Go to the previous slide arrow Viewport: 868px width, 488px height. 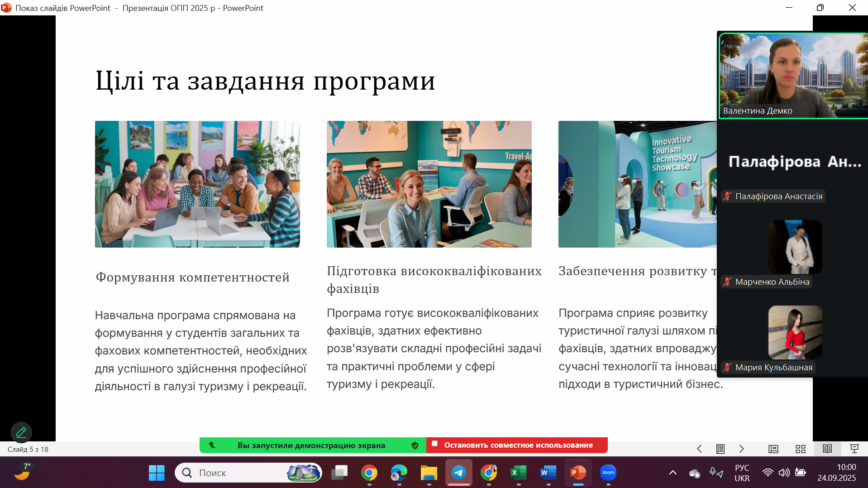coord(699,449)
